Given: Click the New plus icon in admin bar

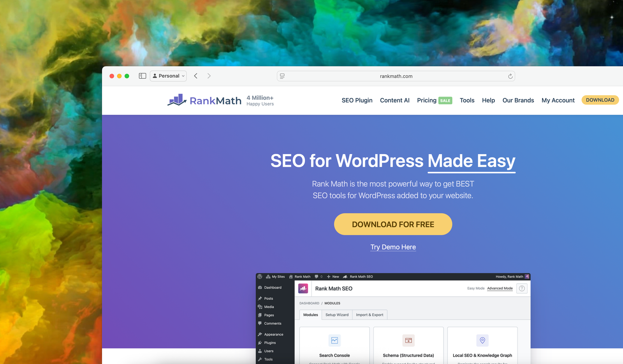Looking at the screenshot, I should point(329,277).
